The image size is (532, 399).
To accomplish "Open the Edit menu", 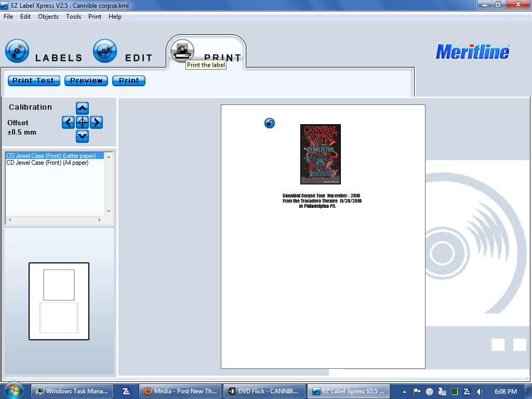I will pyautogui.click(x=25, y=17).
